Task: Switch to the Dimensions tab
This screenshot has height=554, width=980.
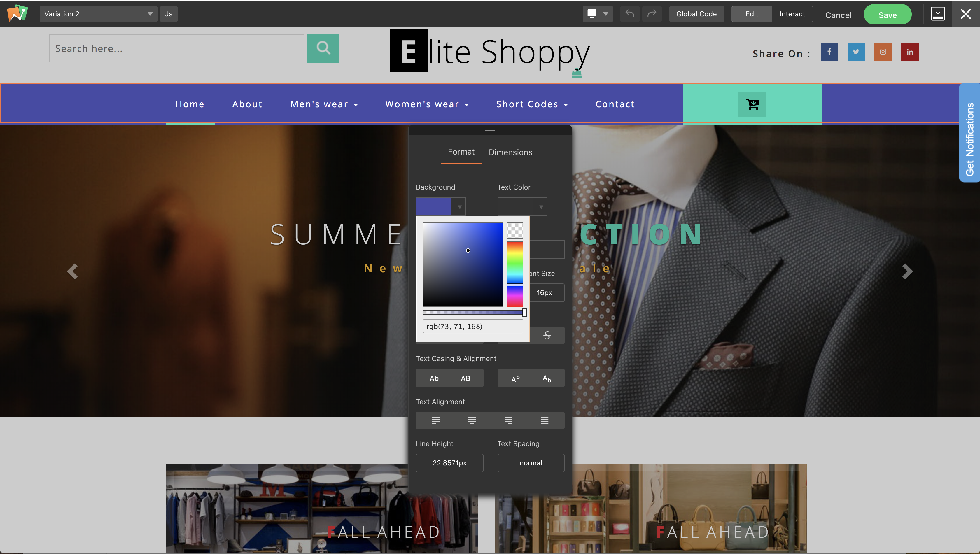Action: [x=510, y=152]
